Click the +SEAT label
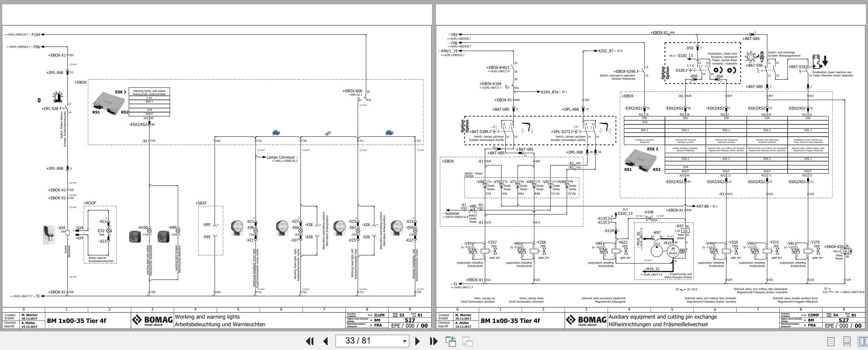 pos(201,203)
